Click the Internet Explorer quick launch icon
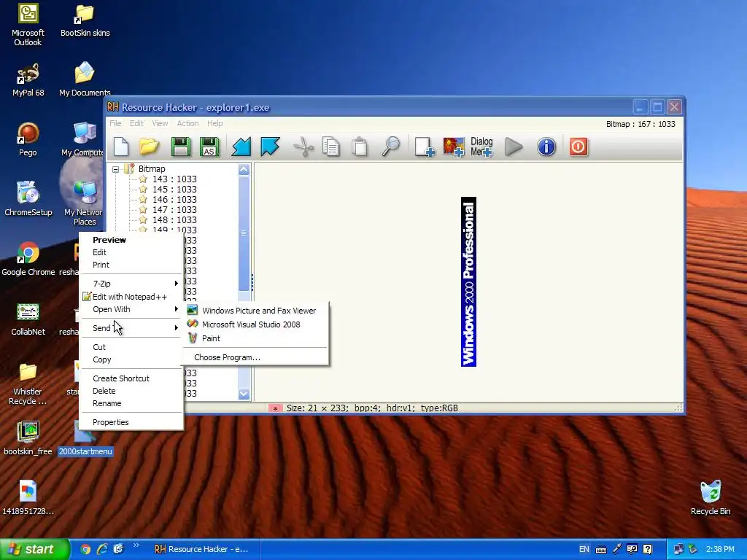The image size is (747, 560). click(x=102, y=549)
